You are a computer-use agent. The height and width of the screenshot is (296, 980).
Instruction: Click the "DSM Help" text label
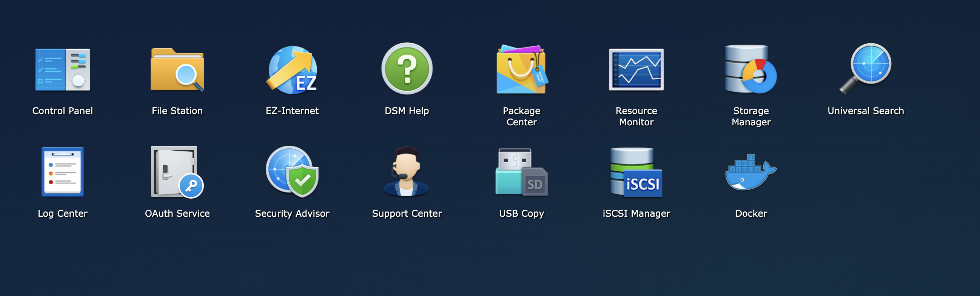click(407, 111)
